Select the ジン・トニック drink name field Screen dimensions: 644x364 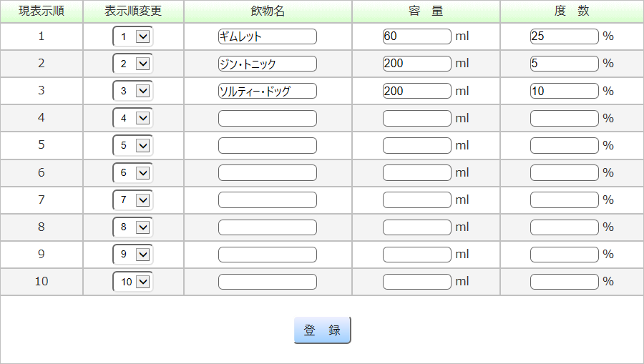point(267,64)
